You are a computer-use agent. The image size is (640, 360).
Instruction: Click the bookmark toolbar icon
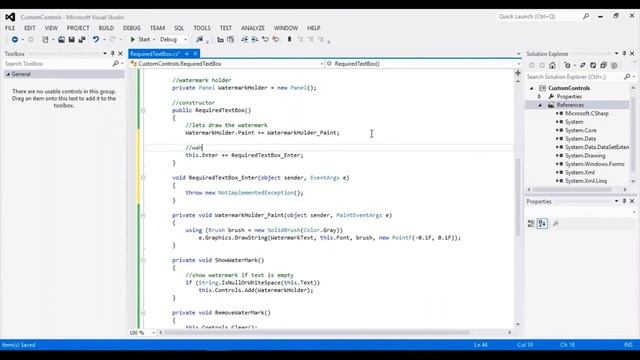click(x=289, y=40)
